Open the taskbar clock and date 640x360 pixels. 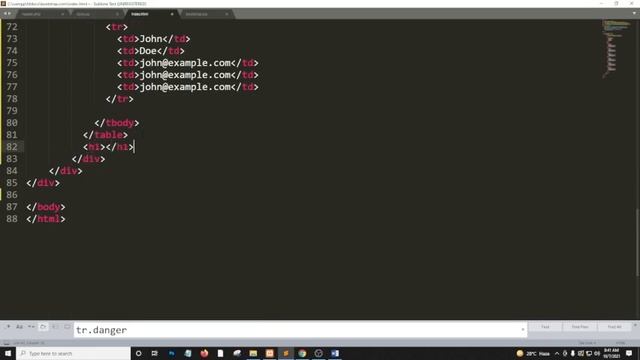coord(611,353)
